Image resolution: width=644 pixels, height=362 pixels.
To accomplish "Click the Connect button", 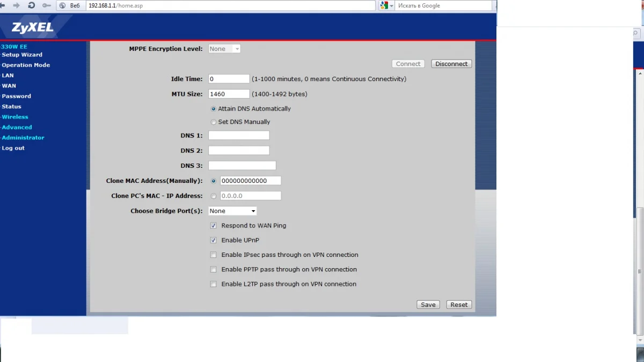I will click(x=408, y=64).
